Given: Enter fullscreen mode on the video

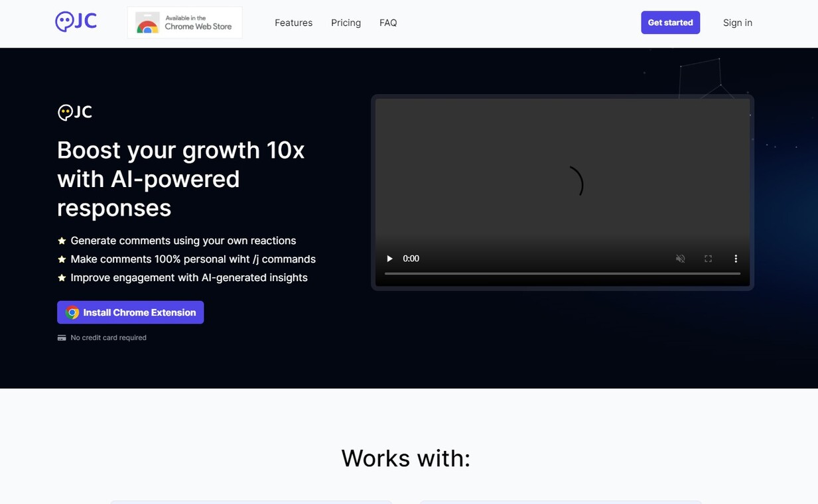Looking at the screenshot, I should (x=708, y=259).
